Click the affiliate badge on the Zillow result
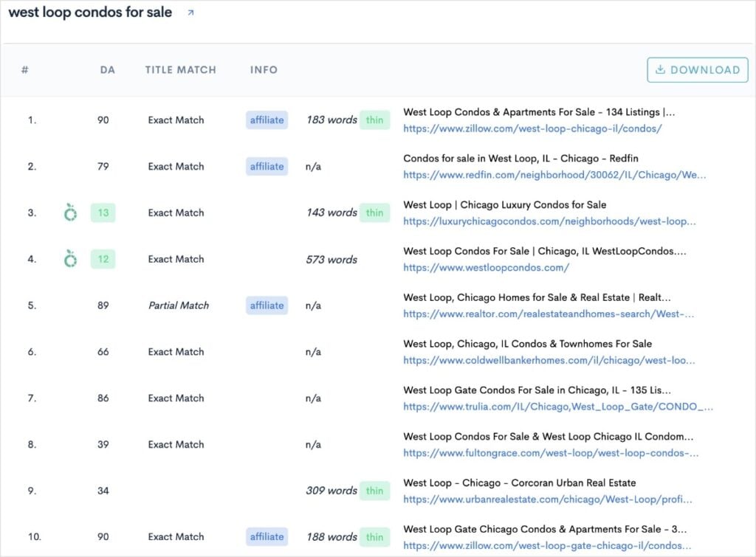The image size is (756, 557). pos(267,120)
